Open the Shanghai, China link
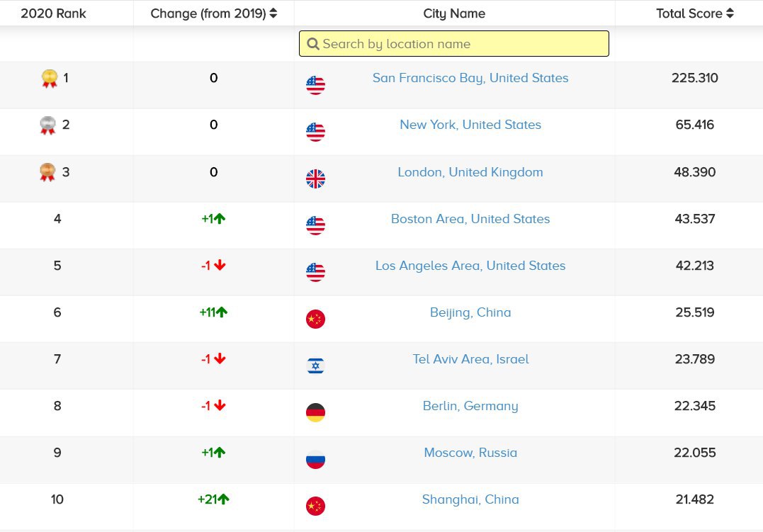Image resolution: width=763 pixels, height=532 pixels. coord(470,499)
